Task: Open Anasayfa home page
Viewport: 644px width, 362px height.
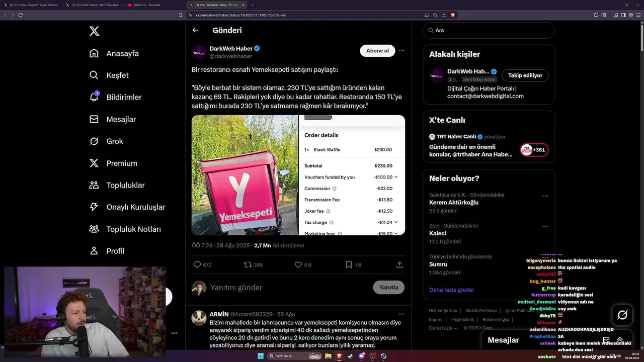Action: (x=114, y=53)
